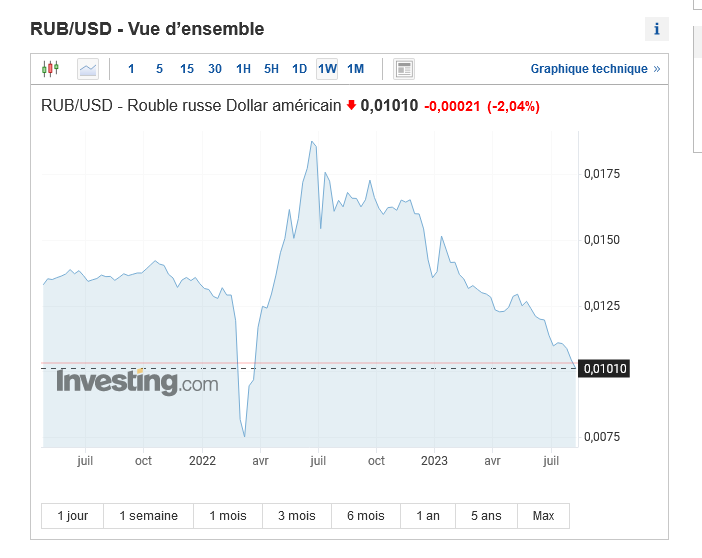Image resolution: width=702 pixels, height=558 pixels.
Task: Select the 1-minute interval
Action: click(x=131, y=69)
